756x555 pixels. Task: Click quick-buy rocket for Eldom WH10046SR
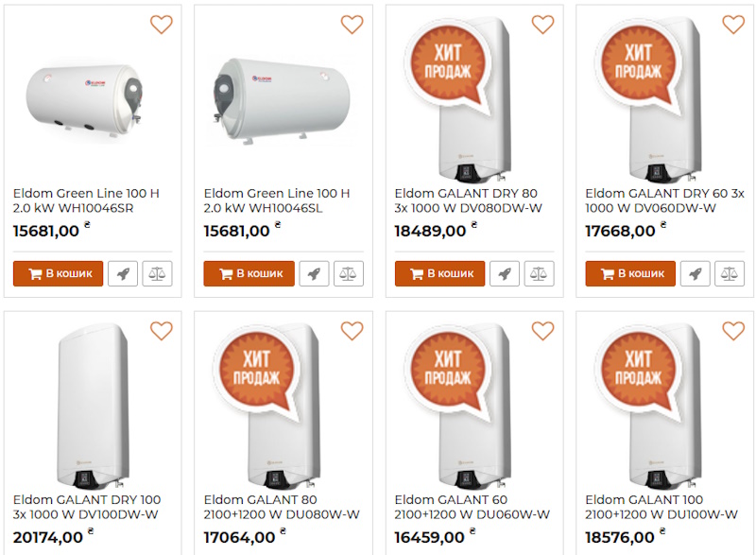[123, 274]
